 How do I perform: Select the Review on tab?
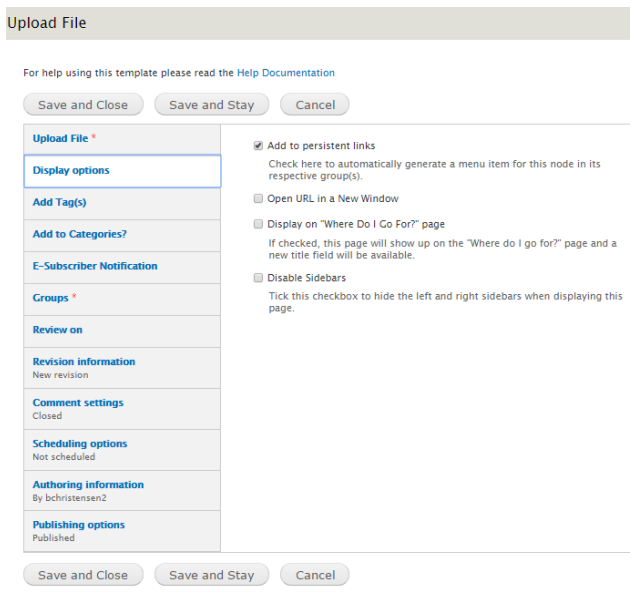click(122, 331)
